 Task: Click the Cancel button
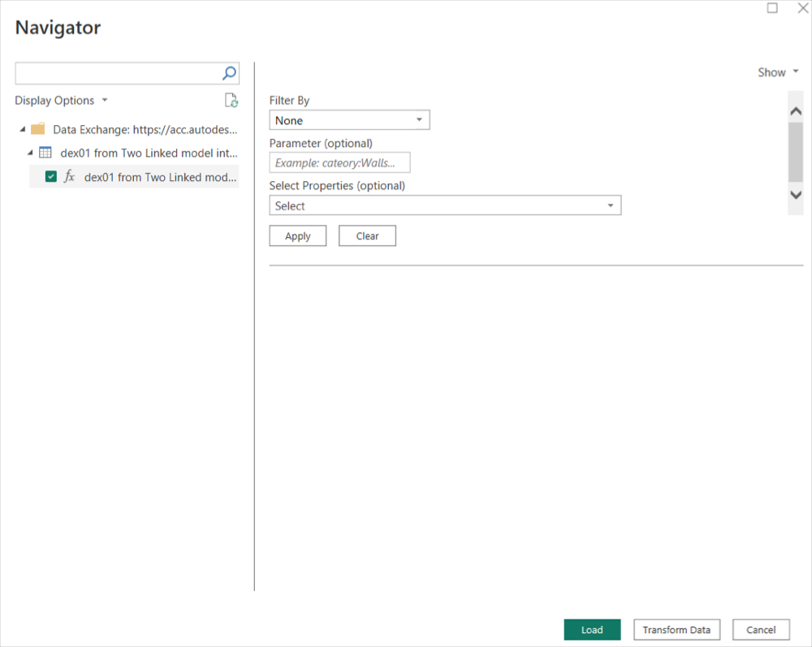point(761,629)
